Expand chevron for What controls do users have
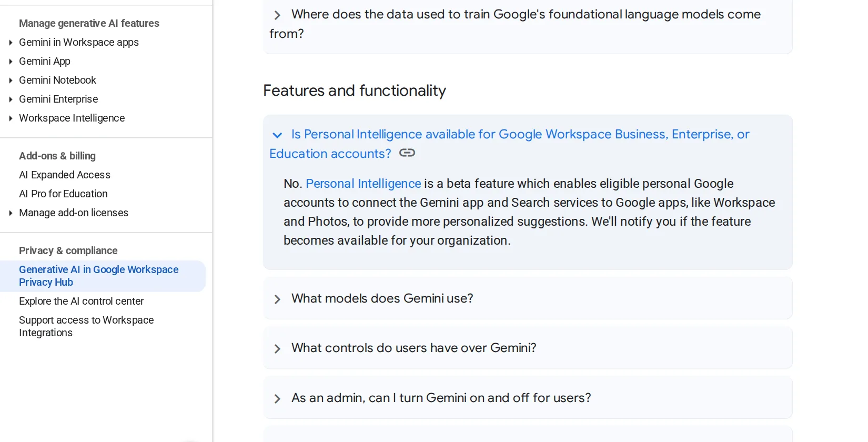The image size is (868, 442). pos(277,349)
